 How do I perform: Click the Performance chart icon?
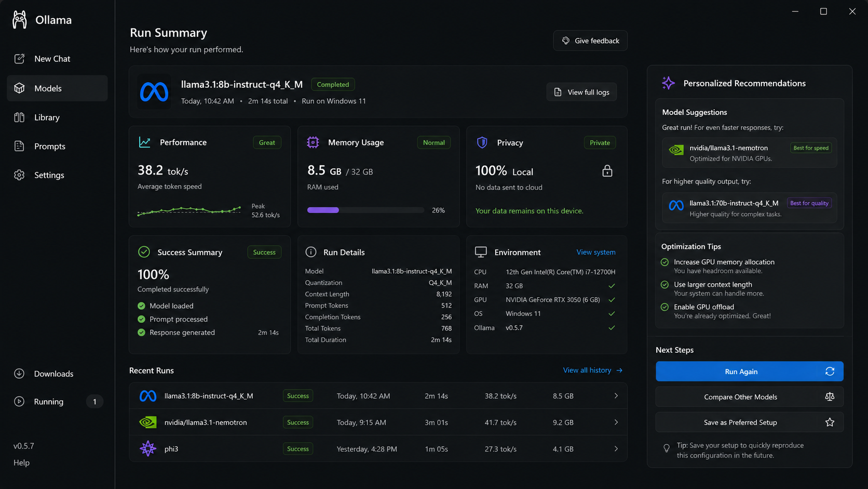(145, 142)
